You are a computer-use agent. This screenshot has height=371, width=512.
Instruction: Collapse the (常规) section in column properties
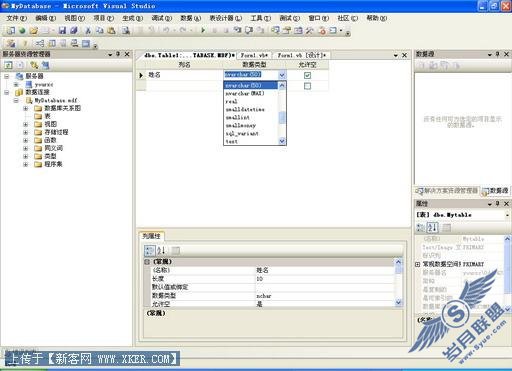tap(147, 262)
